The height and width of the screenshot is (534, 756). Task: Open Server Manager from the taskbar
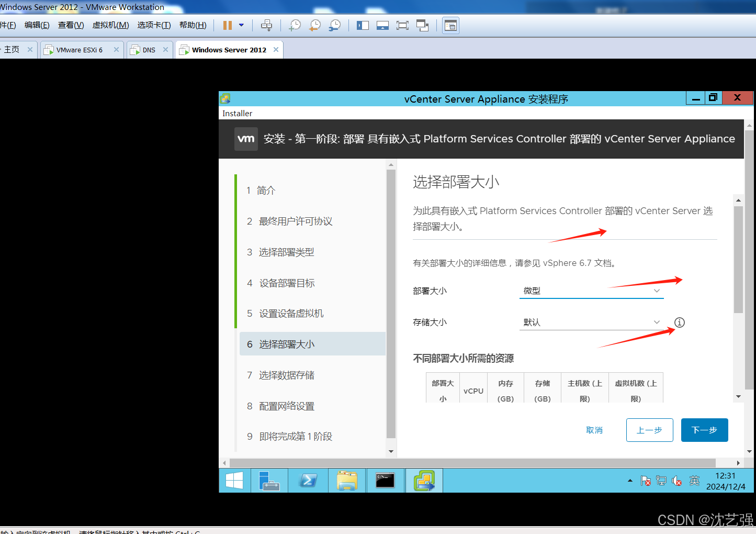(270, 480)
